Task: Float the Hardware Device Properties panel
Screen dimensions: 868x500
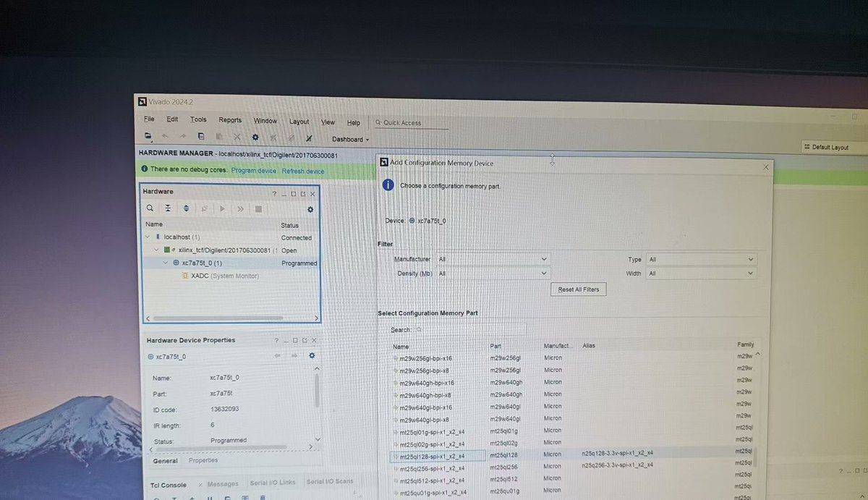Action: pyautogui.click(x=305, y=341)
